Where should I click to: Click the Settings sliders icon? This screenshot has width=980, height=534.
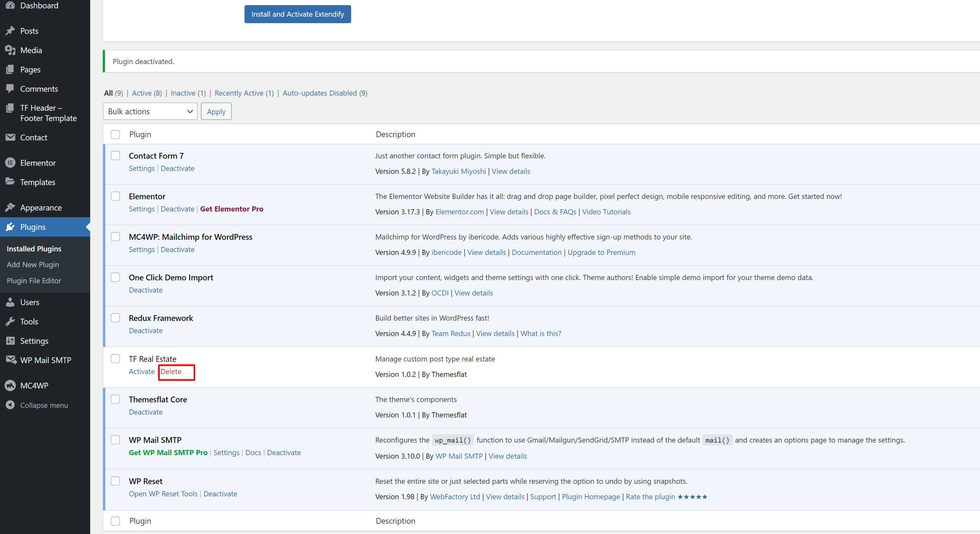(x=10, y=341)
